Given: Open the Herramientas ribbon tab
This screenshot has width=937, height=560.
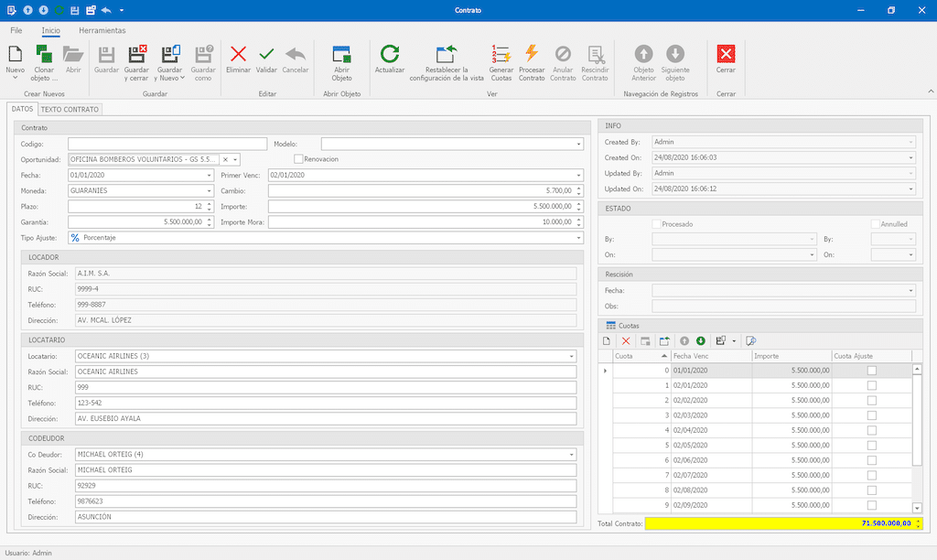Looking at the screenshot, I should (x=102, y=30).
